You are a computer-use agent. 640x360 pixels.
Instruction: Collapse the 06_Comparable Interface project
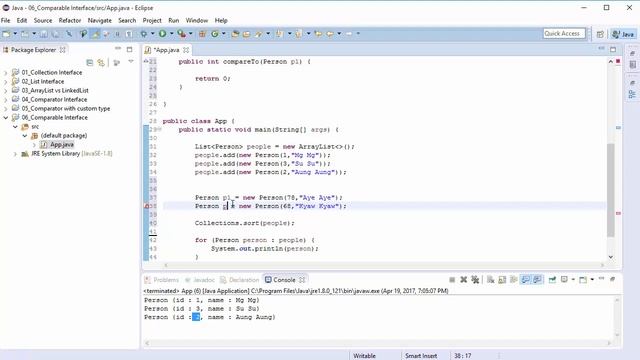point(6,118)
